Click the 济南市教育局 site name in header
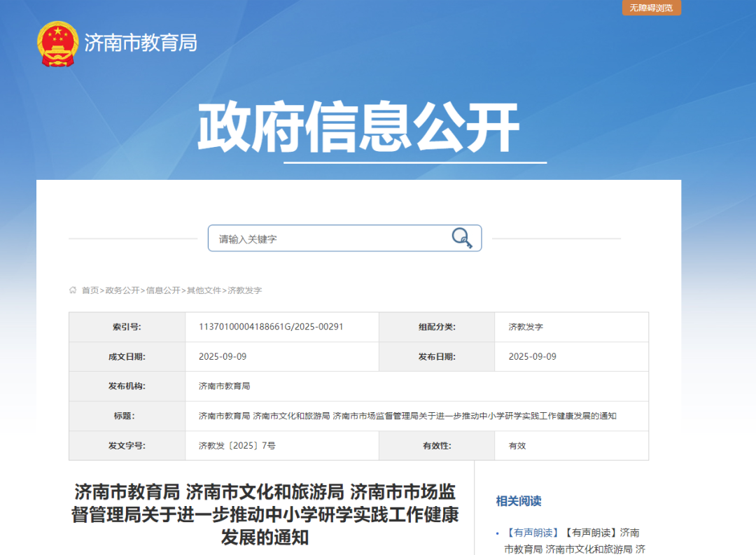The image size is (756, 555). [141, 43]
